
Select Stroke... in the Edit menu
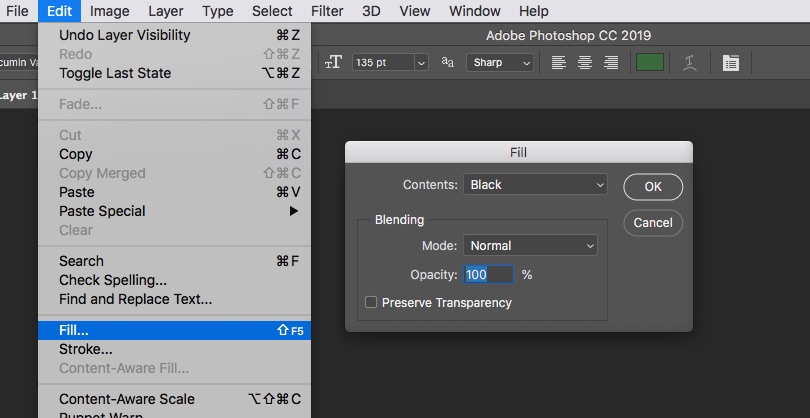pos(86,349)
